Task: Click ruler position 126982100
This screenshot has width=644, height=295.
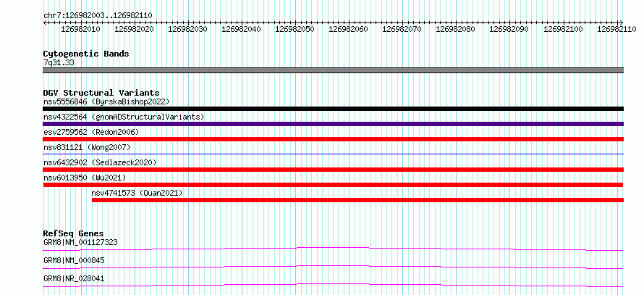Action: click(563, 29)
